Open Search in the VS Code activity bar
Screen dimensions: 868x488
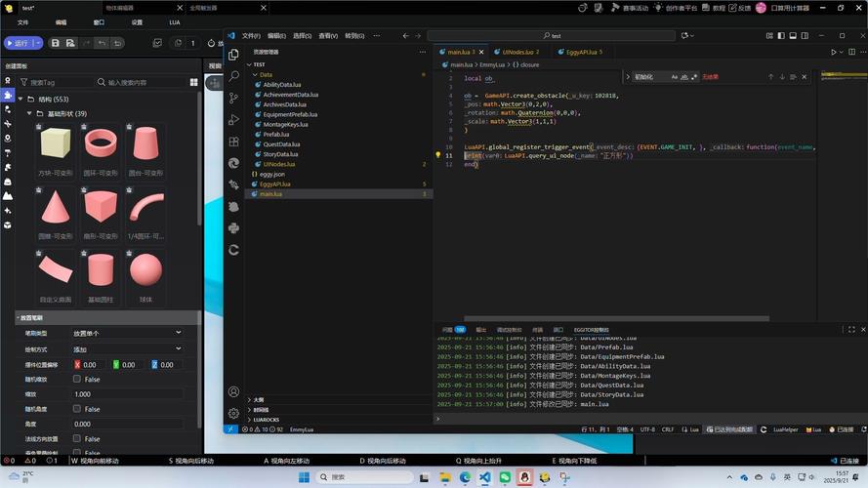tap(233, 76)
